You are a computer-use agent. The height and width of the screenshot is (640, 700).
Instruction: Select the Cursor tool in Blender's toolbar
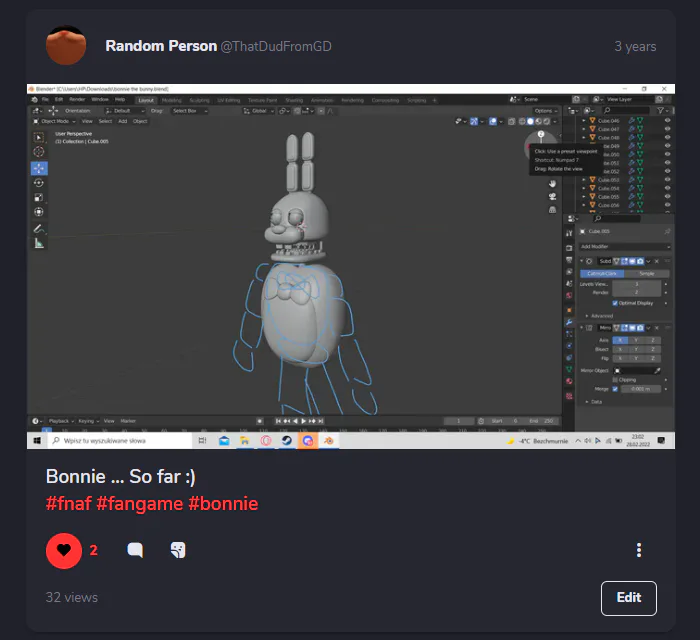[39, 152]
